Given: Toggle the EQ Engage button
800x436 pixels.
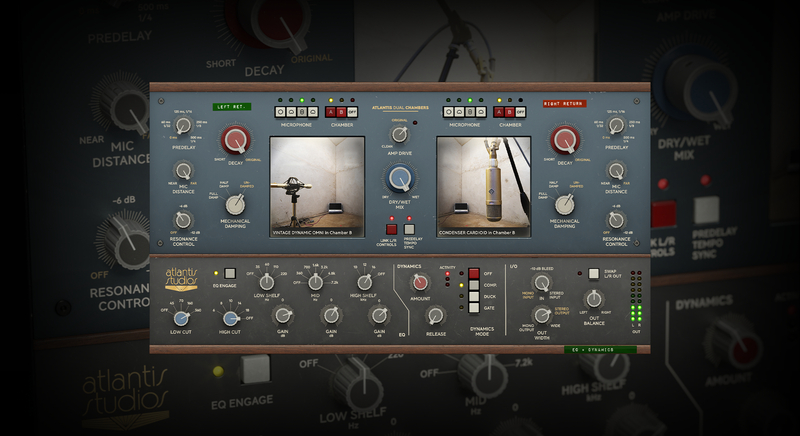Looking at the screenshot, I should pyautogui.click(x=230, y=273).
